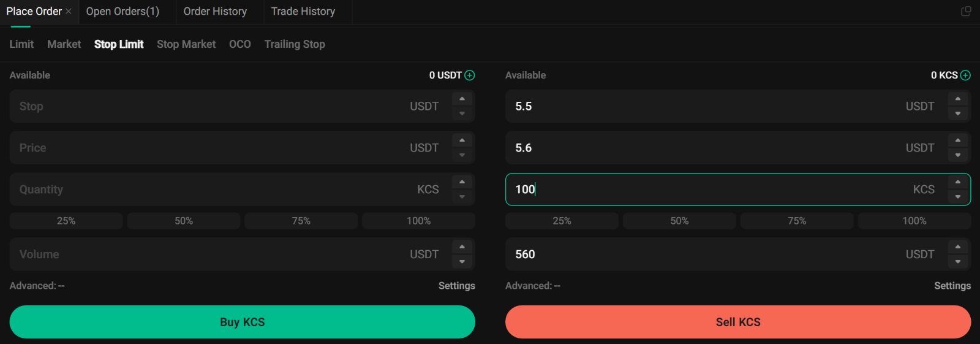Open the Open Orders(1) tab
980x344 pixels.
tap(123, 11)
